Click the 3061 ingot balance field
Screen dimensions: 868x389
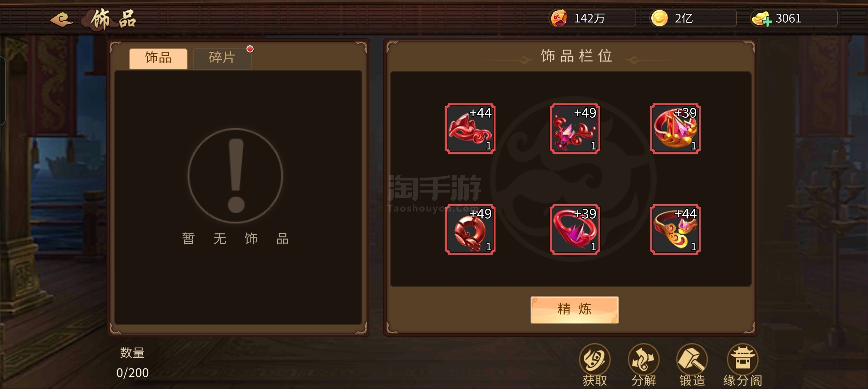click(794, 18)
